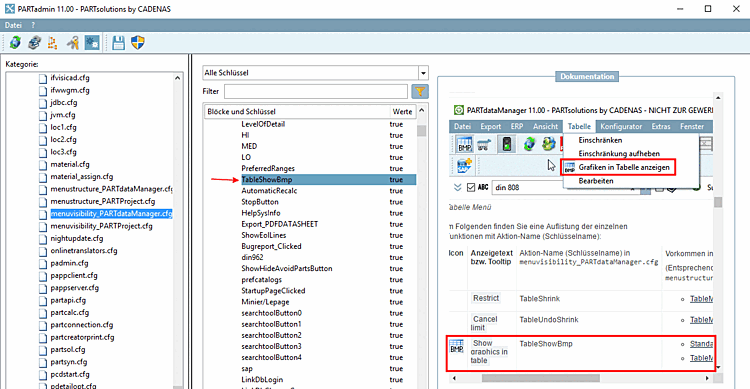Click inside the Filter text field
Viewport: 750px width, 389px height.
click(x=316, y=91)
